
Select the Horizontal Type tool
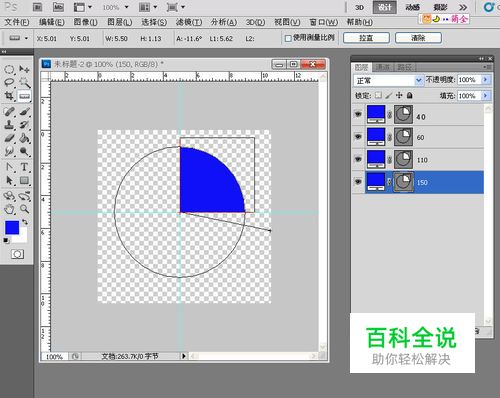pos(24,167)
